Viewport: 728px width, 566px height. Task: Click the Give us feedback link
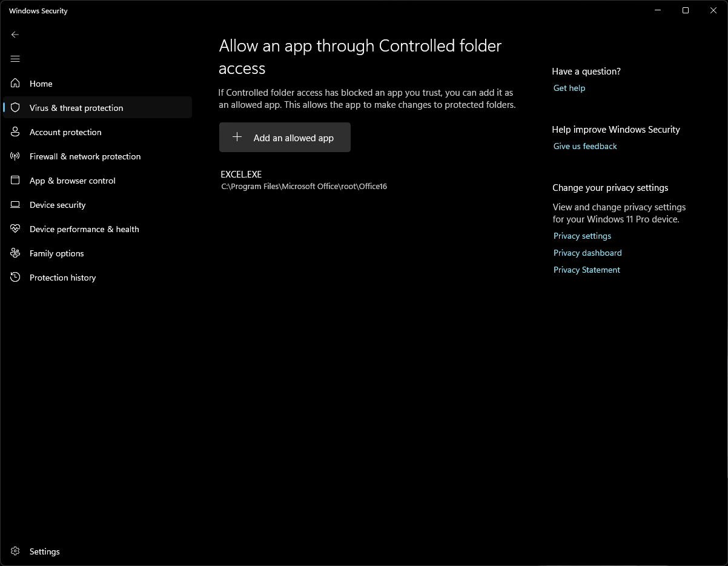[584, 146]
